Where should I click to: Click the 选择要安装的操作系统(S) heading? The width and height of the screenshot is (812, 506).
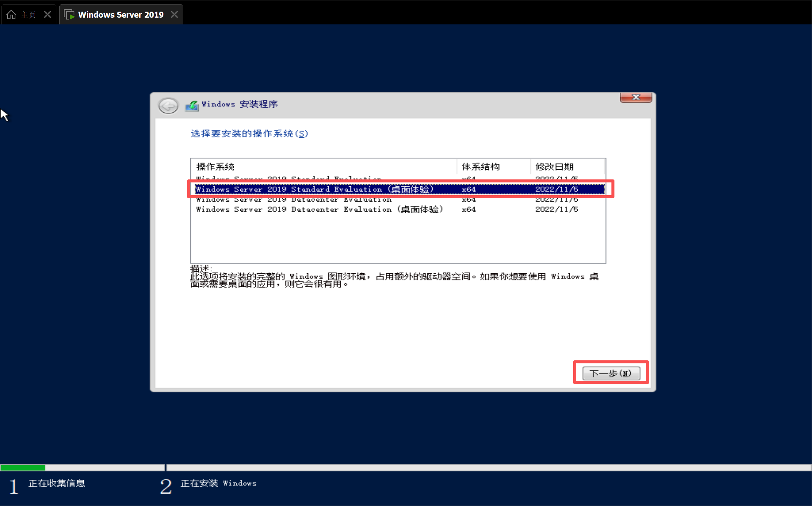point(249,134)
